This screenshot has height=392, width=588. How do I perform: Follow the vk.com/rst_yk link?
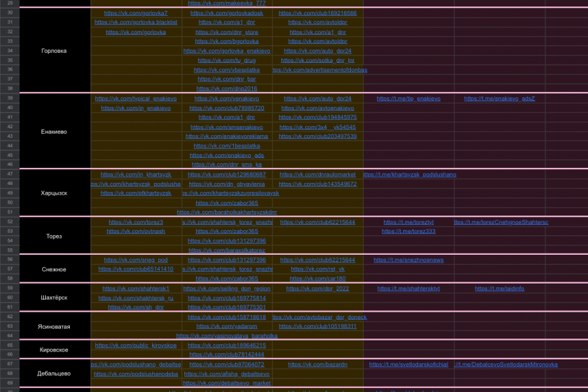point(318,269)
